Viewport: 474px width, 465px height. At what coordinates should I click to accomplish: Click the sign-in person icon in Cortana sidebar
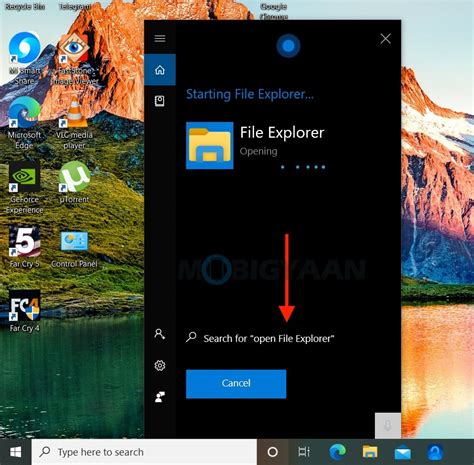click(160, 334)
